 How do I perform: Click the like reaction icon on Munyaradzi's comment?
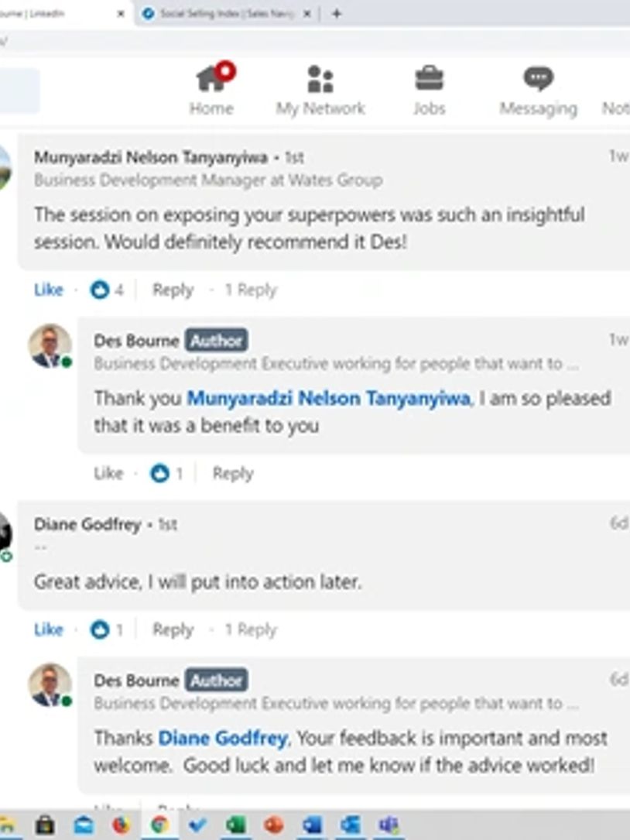[x=100, y=290]
